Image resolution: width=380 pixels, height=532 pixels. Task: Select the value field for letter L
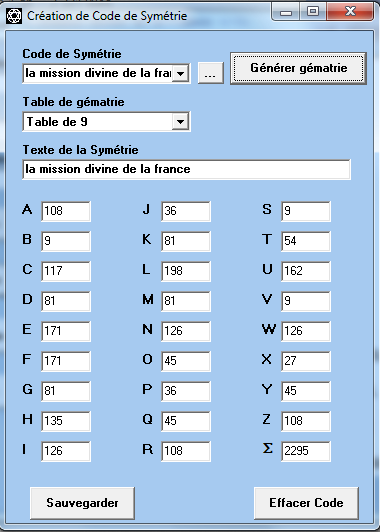186,271
